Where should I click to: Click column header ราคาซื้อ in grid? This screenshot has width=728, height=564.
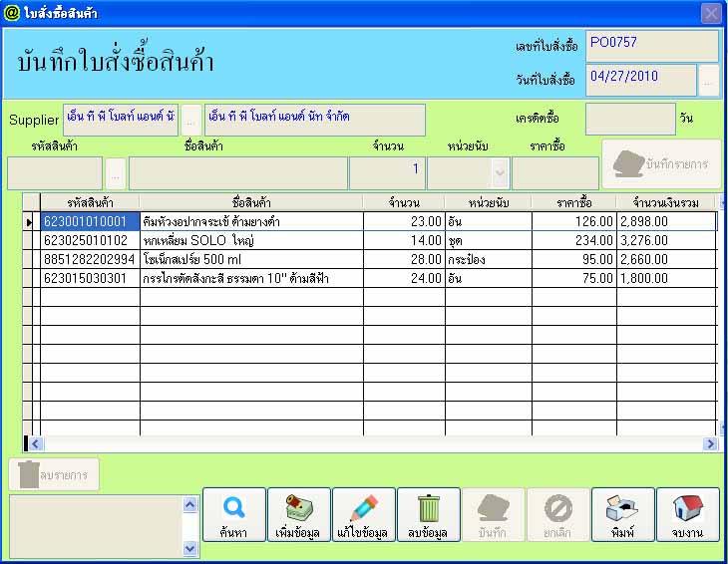(574, 202)
